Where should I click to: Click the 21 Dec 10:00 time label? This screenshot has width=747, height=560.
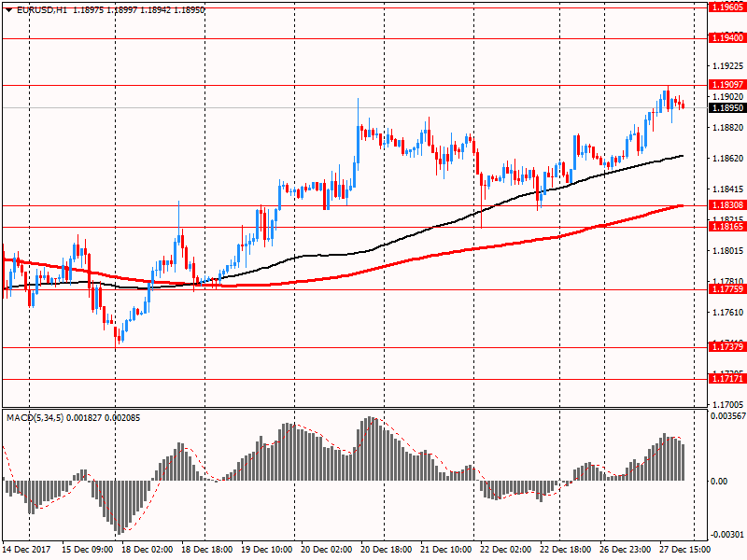pyautogui.click(x=446, y=549)
